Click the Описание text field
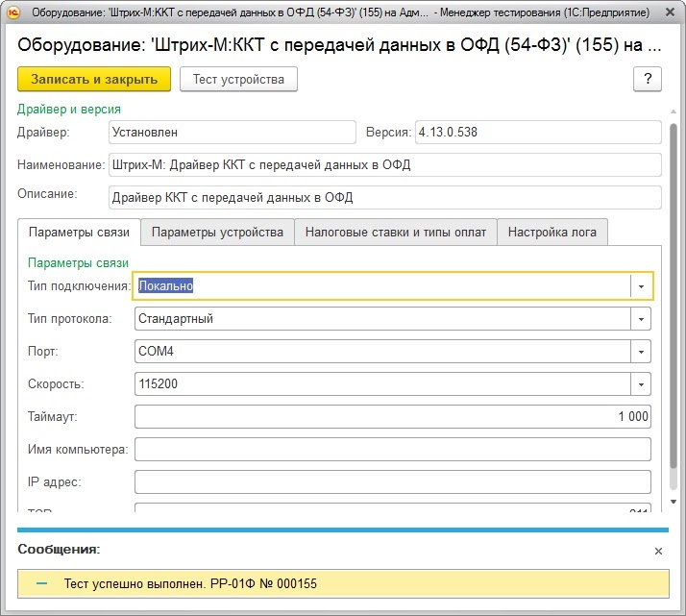The image size is (686, 616). click(384, 198)
